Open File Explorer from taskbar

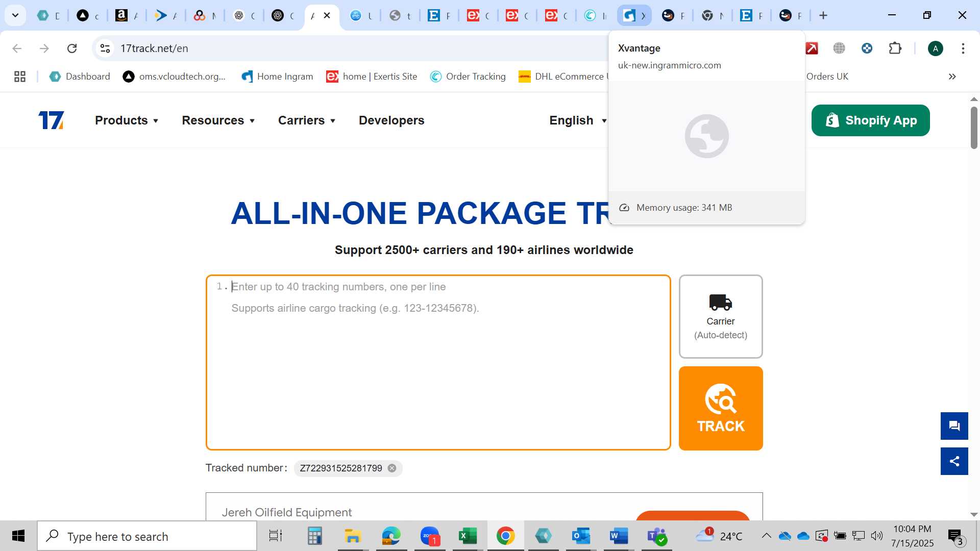[353, 536]
